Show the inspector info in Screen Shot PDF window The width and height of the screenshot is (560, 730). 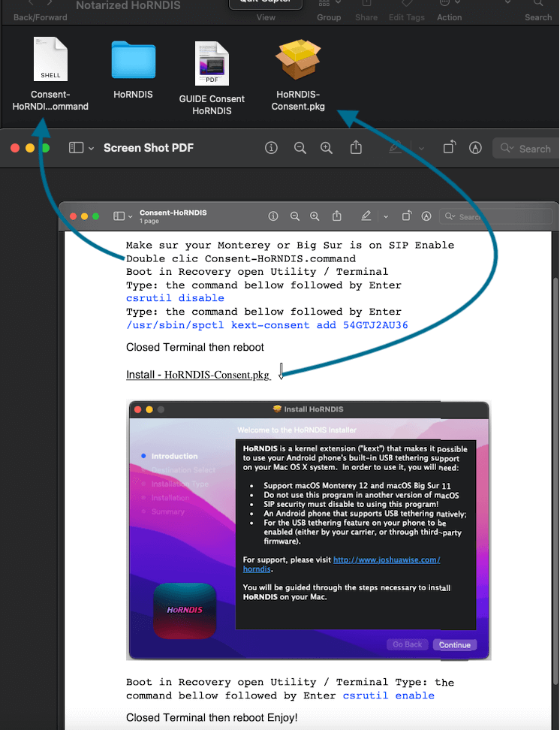pyautogui.click(x=272, y=148)
